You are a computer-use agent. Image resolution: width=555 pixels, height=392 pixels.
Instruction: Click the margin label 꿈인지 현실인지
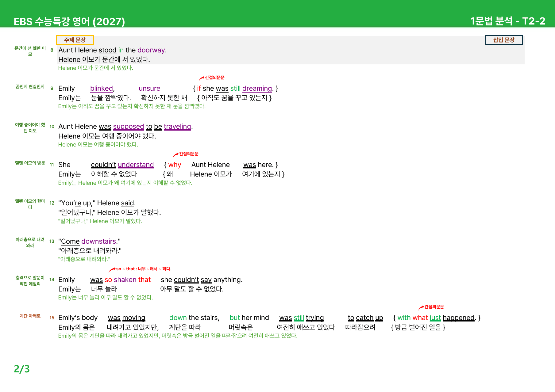click(x=30, y=87)
